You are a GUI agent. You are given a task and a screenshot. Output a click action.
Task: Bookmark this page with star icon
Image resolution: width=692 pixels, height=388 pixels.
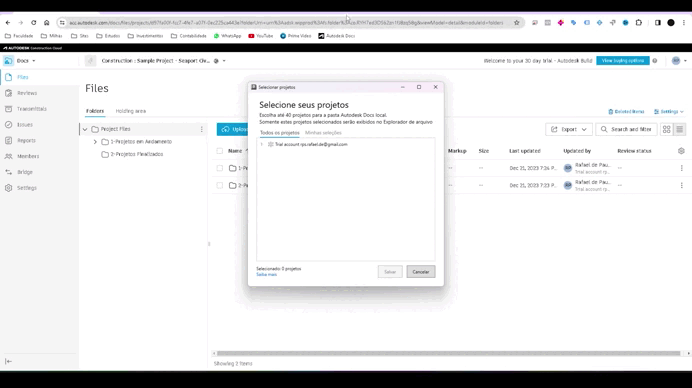[516, 23]
